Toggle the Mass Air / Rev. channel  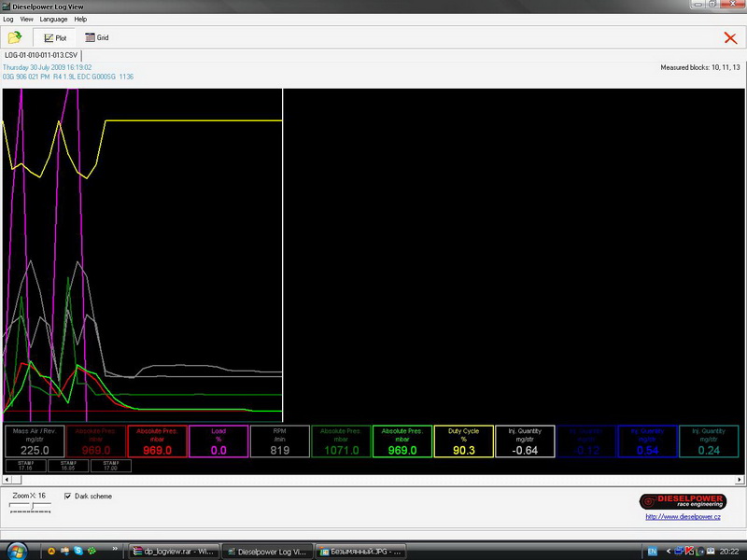(x=35, y=441)
